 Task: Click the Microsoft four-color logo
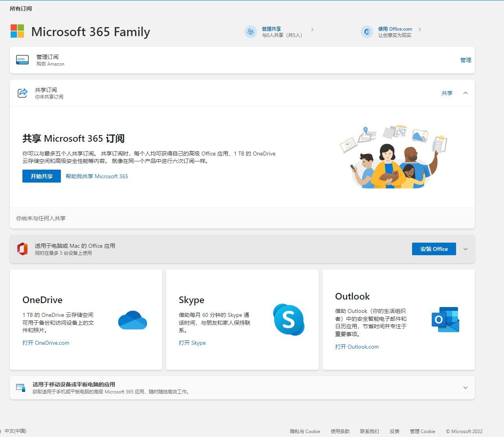(x=17, y=31)
